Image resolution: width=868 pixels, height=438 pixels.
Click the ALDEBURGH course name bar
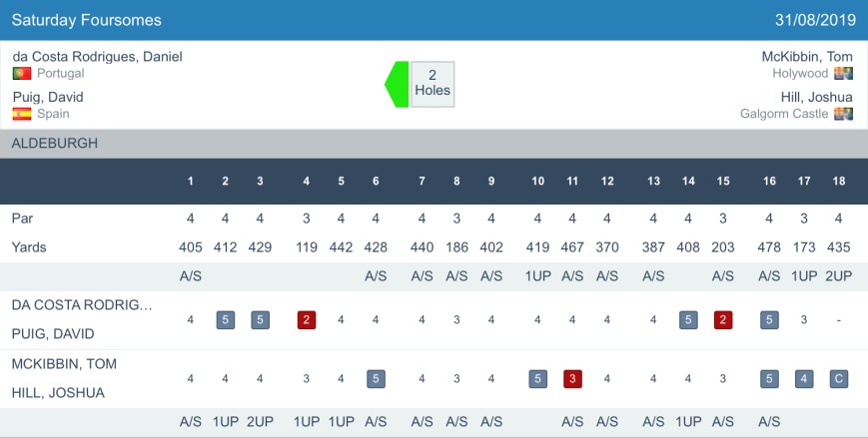click(x=55, y=144)
